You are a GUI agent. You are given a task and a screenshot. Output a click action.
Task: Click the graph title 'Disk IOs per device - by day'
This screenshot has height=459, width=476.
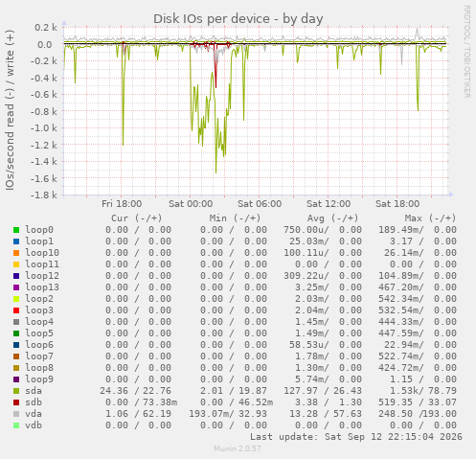pos(238,19)
